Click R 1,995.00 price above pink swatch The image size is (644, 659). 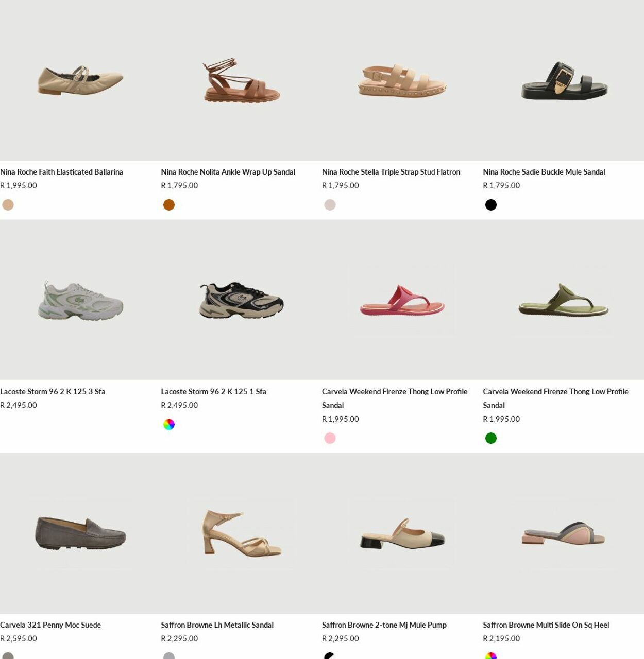click(341, 419)
